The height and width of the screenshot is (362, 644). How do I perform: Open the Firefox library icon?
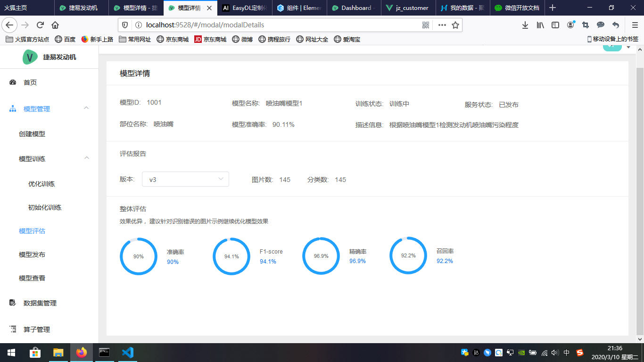(540, 25)
